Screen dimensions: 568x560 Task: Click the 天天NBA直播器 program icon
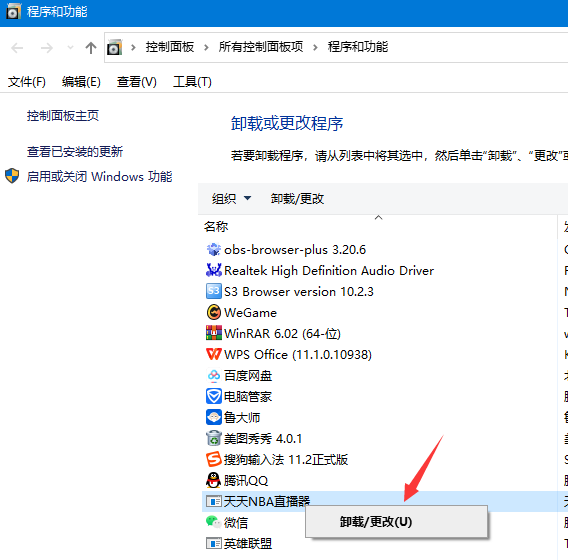pyautogui.click(x=214, y=501)
